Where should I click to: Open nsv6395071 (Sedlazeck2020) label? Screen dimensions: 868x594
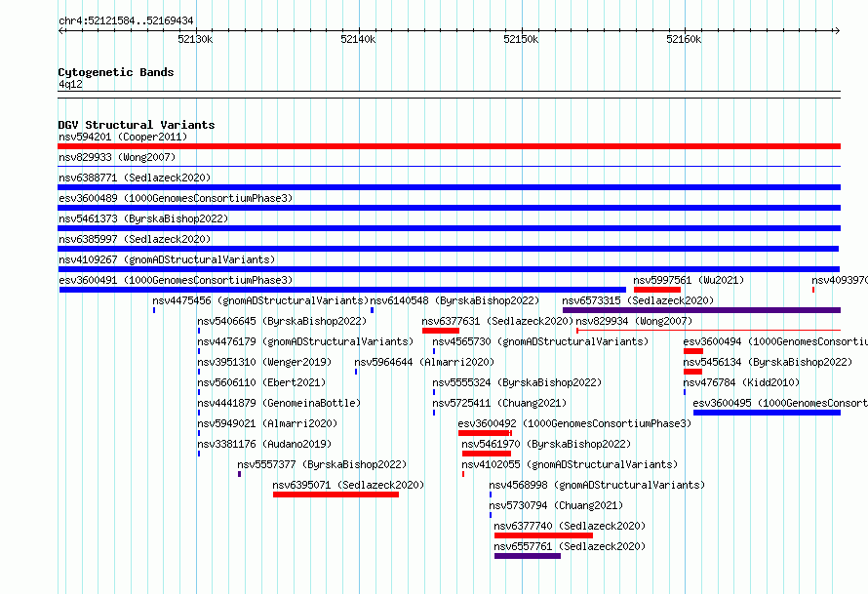[348, 485]
